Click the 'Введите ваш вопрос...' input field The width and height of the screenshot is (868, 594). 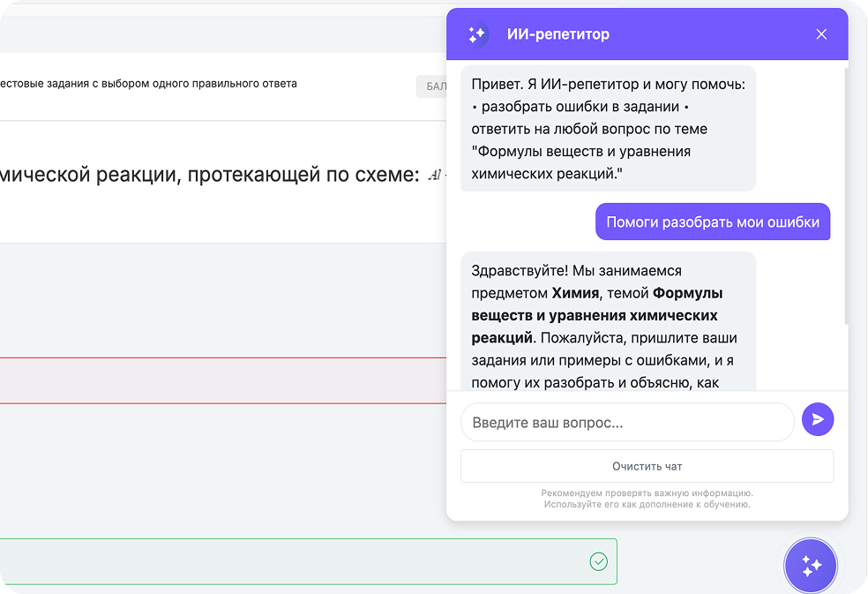pos(627,422)
